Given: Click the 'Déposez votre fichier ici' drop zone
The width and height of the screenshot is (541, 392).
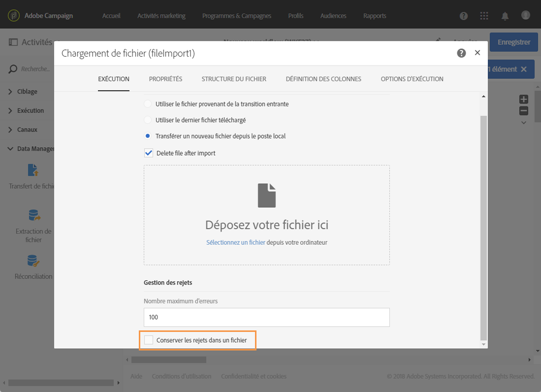Looking at the screenshot, I should click(x=267, y=215).
